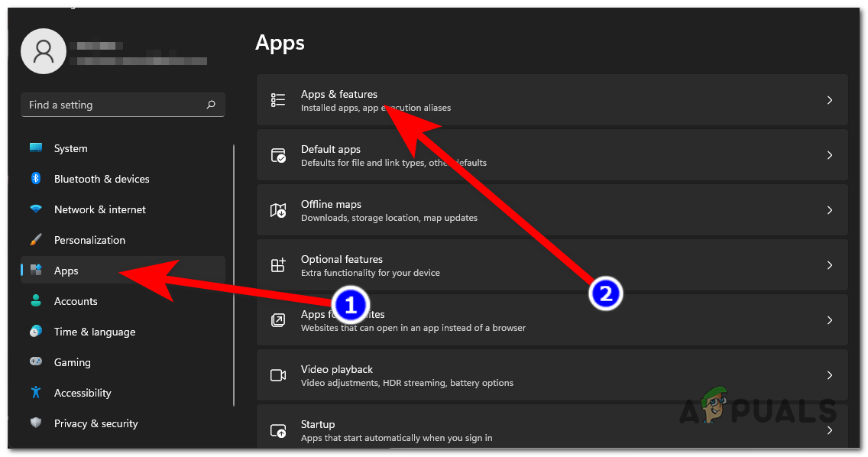This screenshot has width=868, height=457.
Task: Click the Offline maps map icon
Action: [278, 210]
